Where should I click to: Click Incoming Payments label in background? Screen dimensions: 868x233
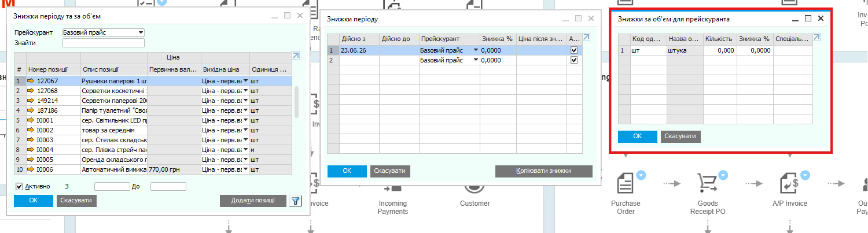point(392,207)
